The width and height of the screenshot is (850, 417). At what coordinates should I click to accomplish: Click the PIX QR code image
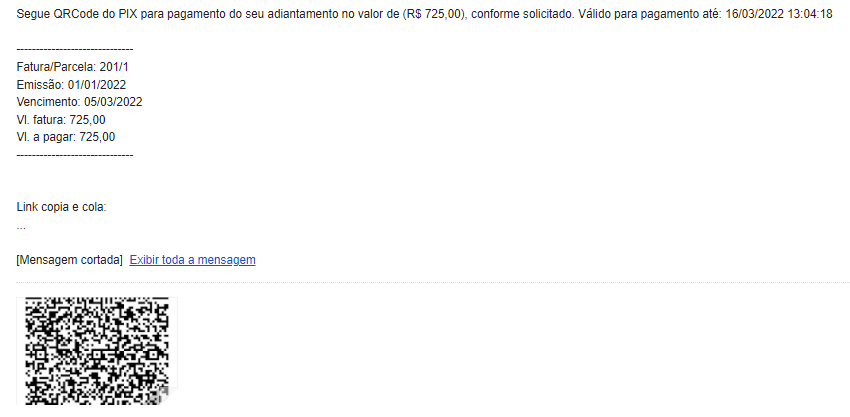[97, 351]
